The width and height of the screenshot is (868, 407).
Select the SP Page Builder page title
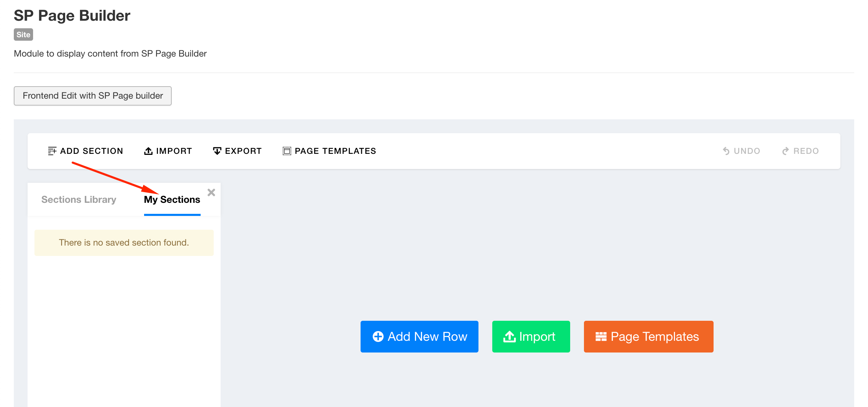72,15
